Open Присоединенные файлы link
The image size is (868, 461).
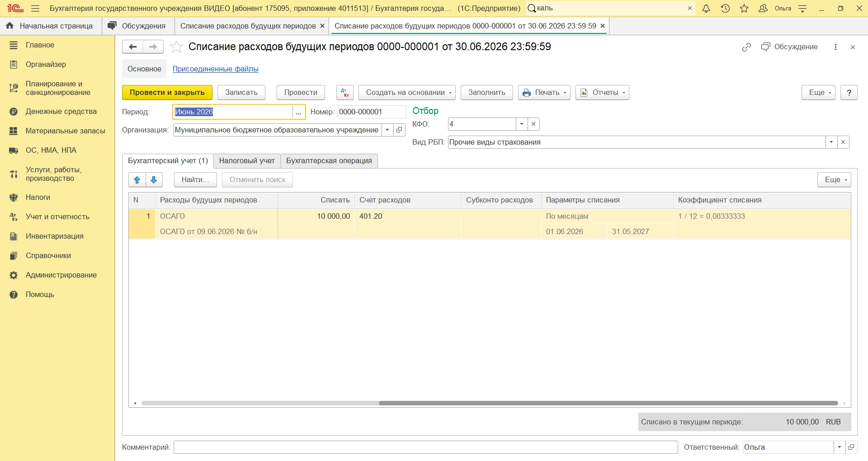tap(216, 69)
